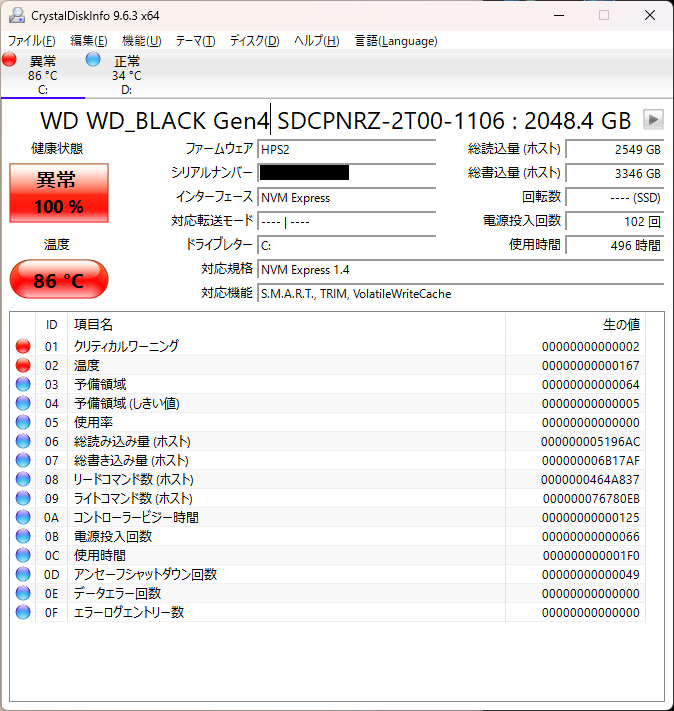This screenshot has height=711, width=674.
Task: Click blue status icon for 総書き込み量 (ホスト) row
Action: click(23, 461)
